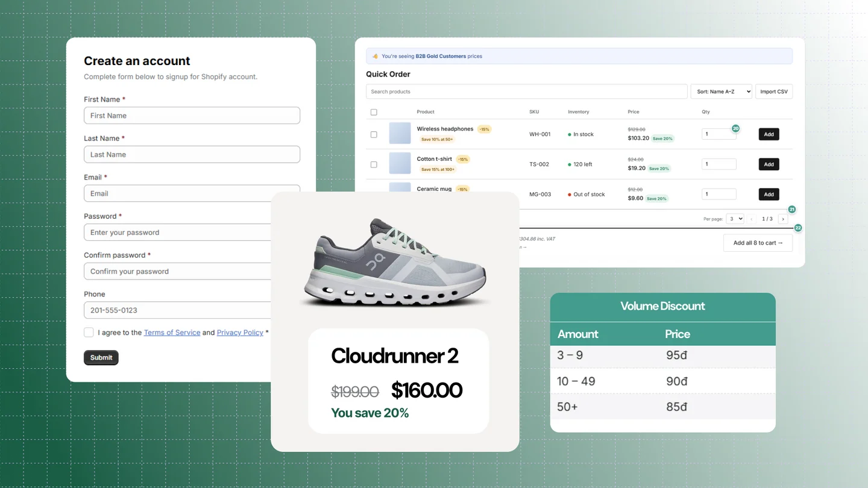Click the Phone number field
The image size is (868, 488).
click(x=177, y=310)
